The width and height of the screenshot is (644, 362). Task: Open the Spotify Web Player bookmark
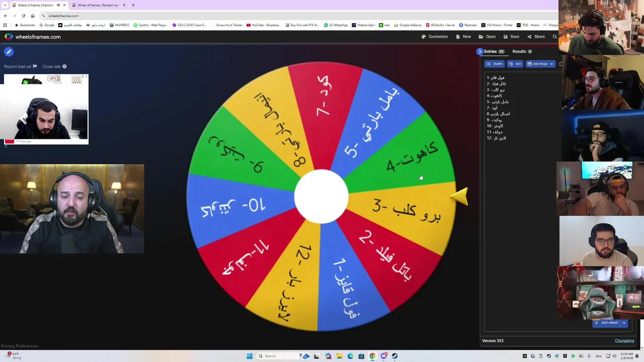point(150,25)
